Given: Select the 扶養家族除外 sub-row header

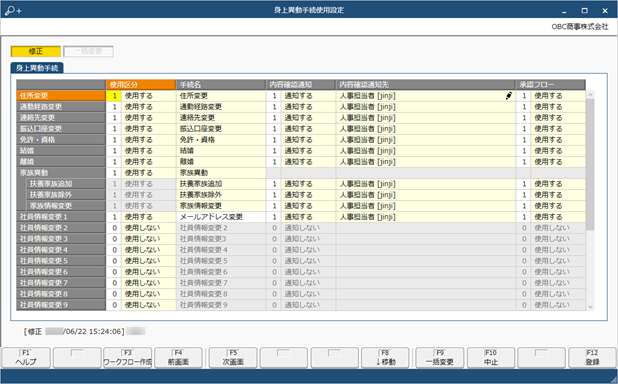Looking at the screenshot, I should click(66, 195).
